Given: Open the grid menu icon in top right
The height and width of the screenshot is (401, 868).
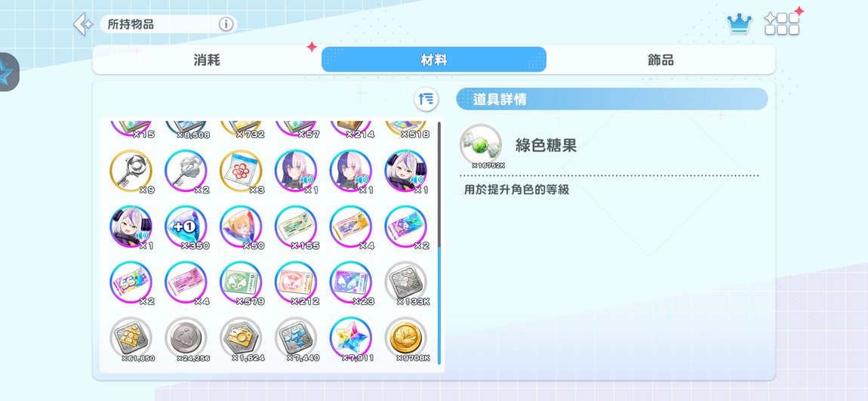Looking at the screenshot, I should click(782, 23).
